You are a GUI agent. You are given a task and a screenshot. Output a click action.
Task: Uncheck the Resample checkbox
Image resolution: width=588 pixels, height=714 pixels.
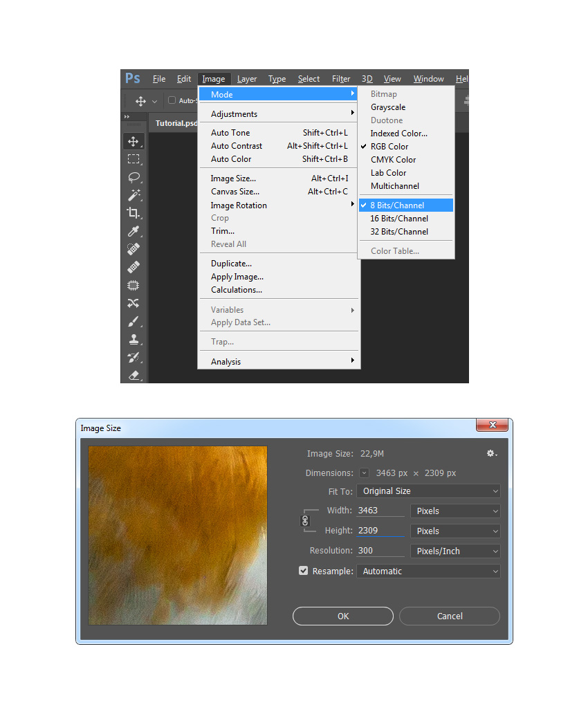[x=303, y=571]
